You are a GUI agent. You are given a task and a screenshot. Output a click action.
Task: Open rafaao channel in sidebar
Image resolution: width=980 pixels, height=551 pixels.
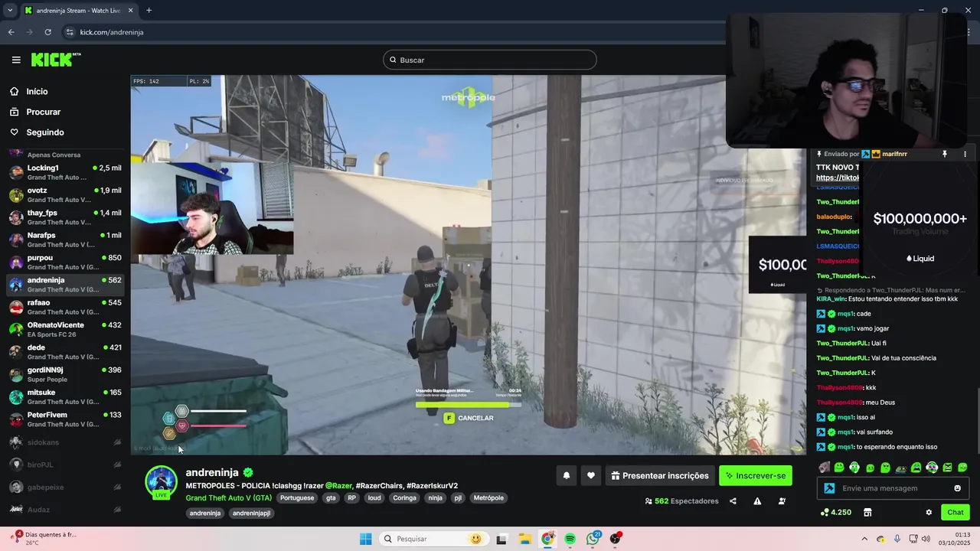65,307
